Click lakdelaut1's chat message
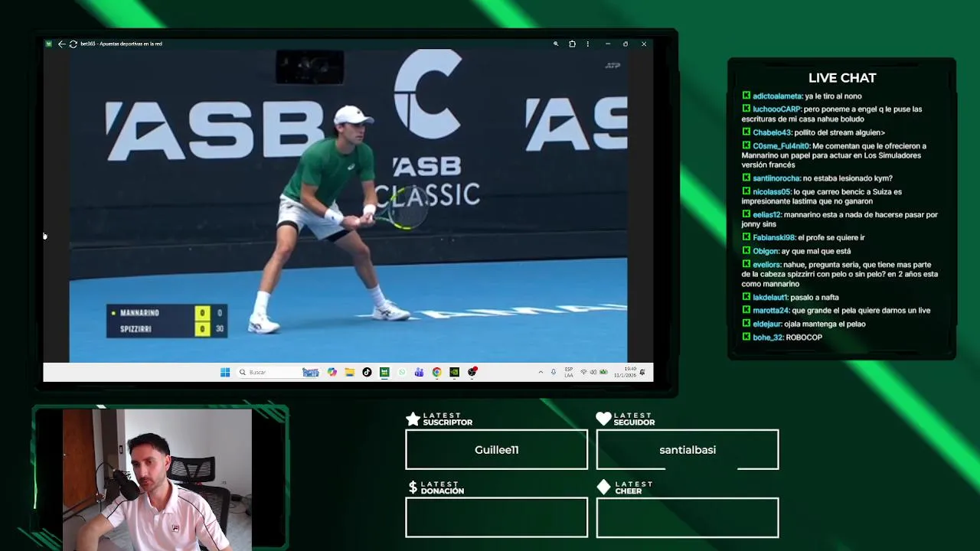Screen dimensions: 980x551 point(790,297)
